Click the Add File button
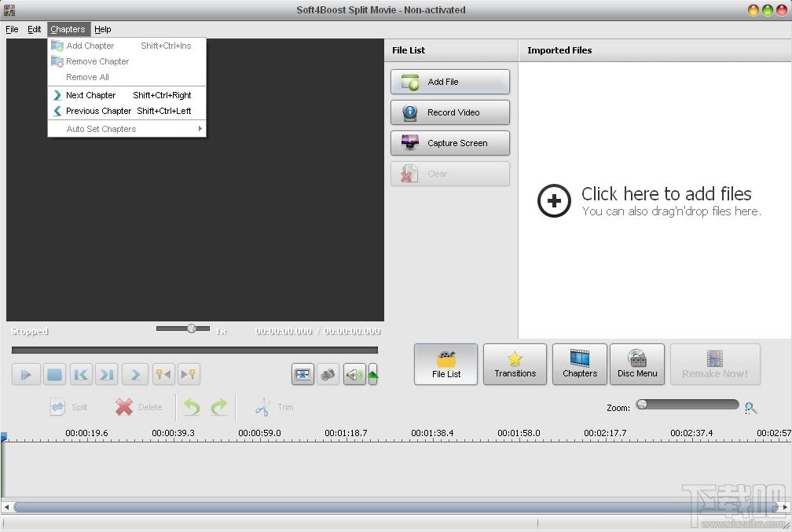792x532 pixels. click(450, 82)
